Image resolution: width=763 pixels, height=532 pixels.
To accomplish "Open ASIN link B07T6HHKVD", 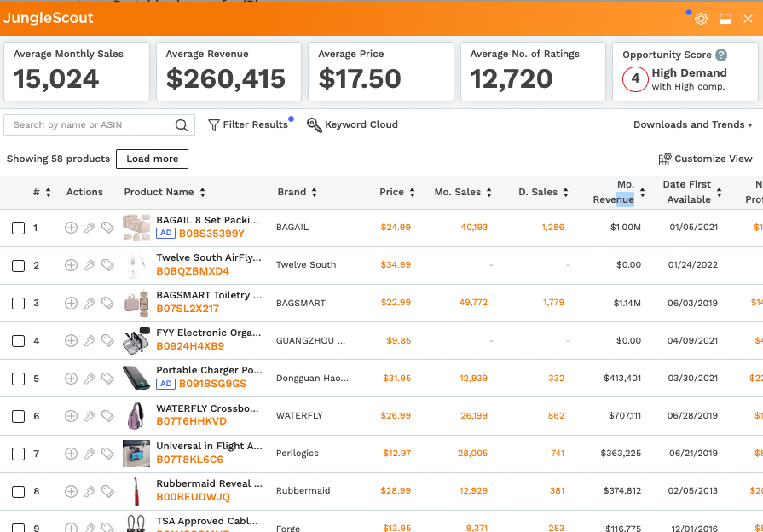I will pyautogui.click(x=191, y=421).
